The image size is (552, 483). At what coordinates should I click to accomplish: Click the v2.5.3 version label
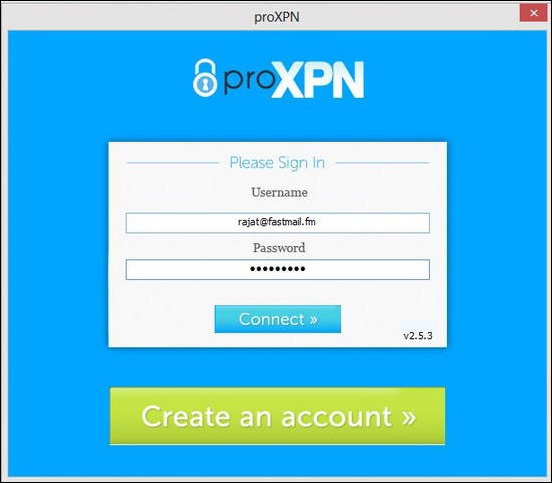tap(418, 335)
